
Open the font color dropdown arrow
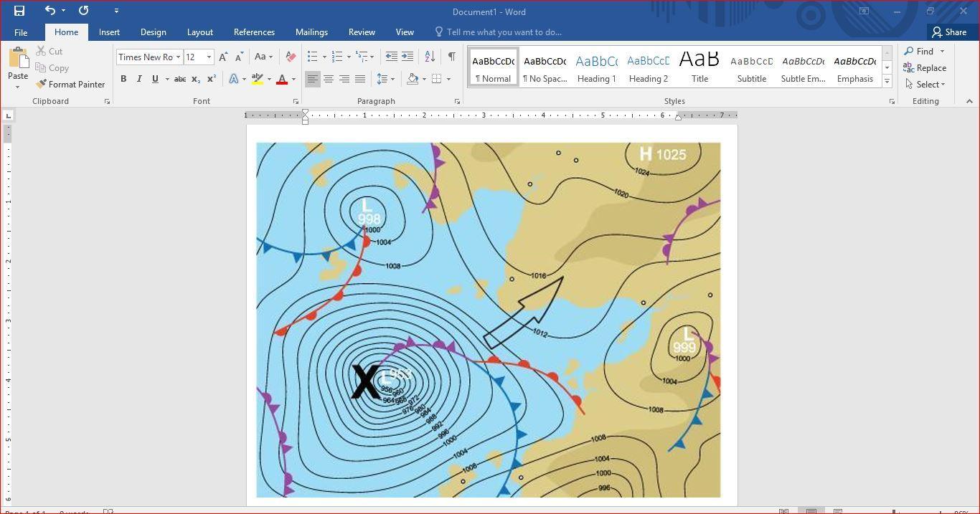pyautogui.click(x=293, y=79)
